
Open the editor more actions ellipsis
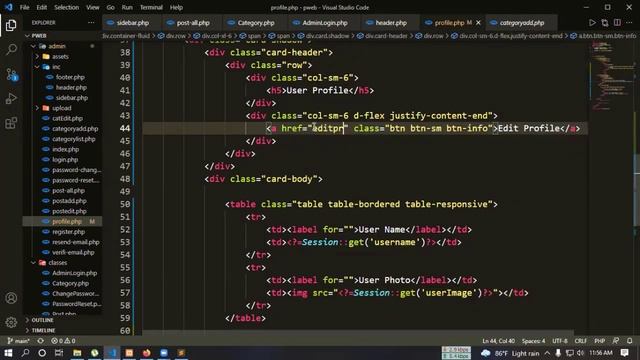[x=629, y=23]
